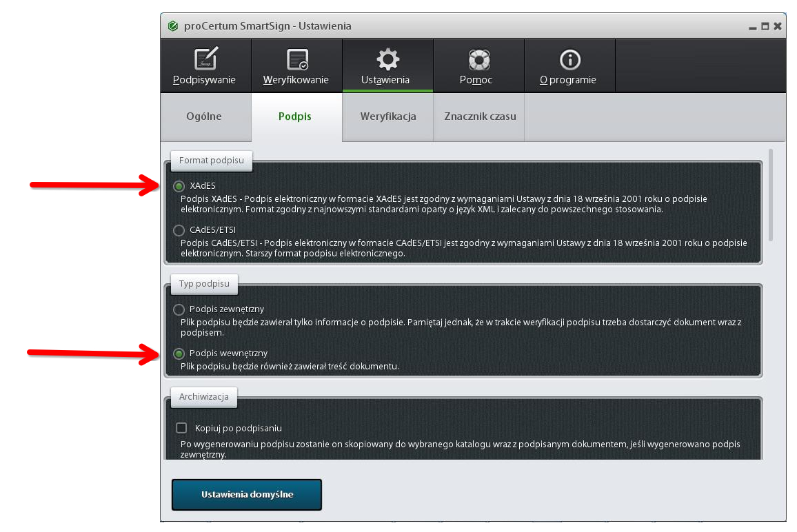Image resolution: width=797 pixels, height=532 pixels.
Task: Switch to the Weryfikacja tab
Action: 387,116
